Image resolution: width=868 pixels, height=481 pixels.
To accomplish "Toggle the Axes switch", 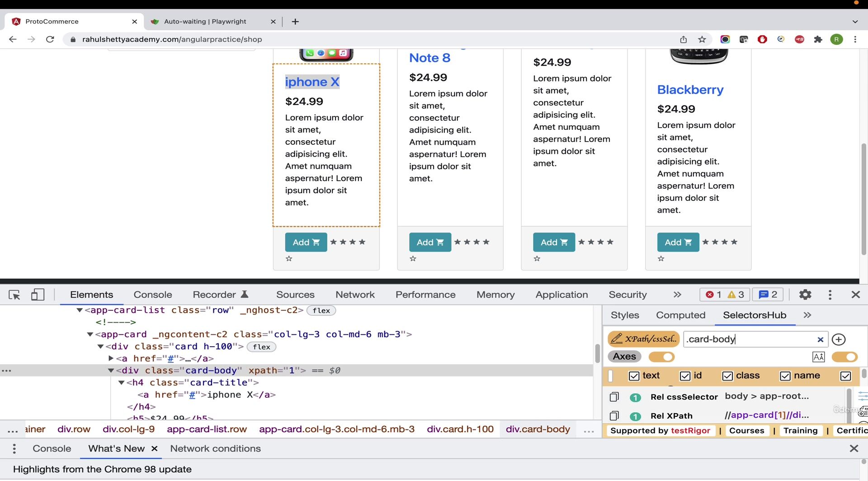I will 661,357.
